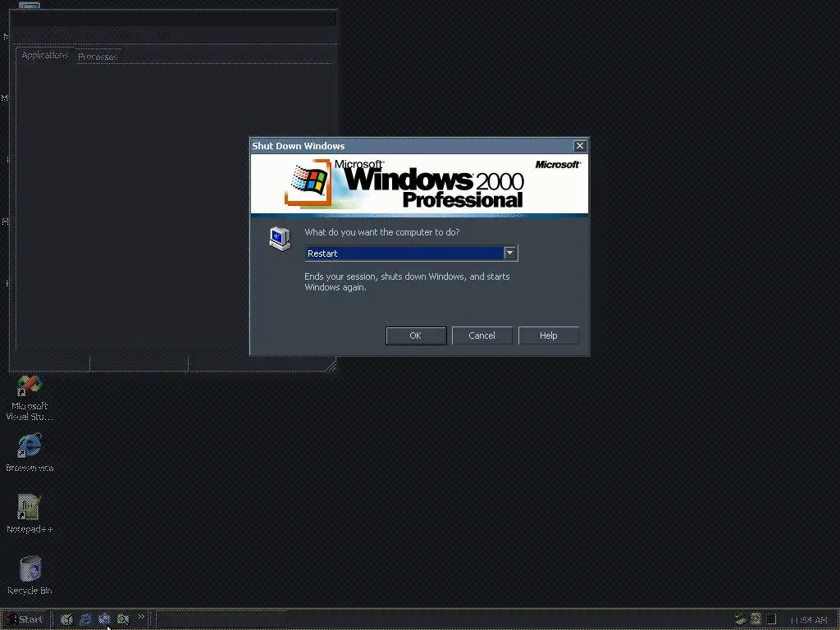Click the Windows 2000 Professional banner image

419,185
